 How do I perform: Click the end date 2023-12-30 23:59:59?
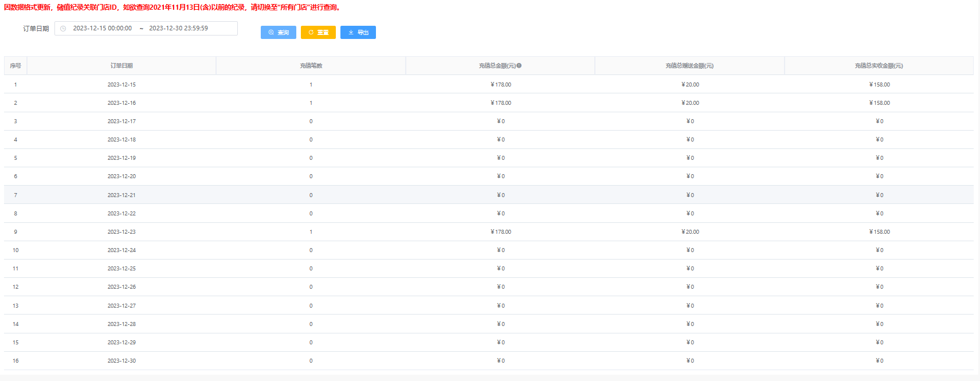point(178,29)
